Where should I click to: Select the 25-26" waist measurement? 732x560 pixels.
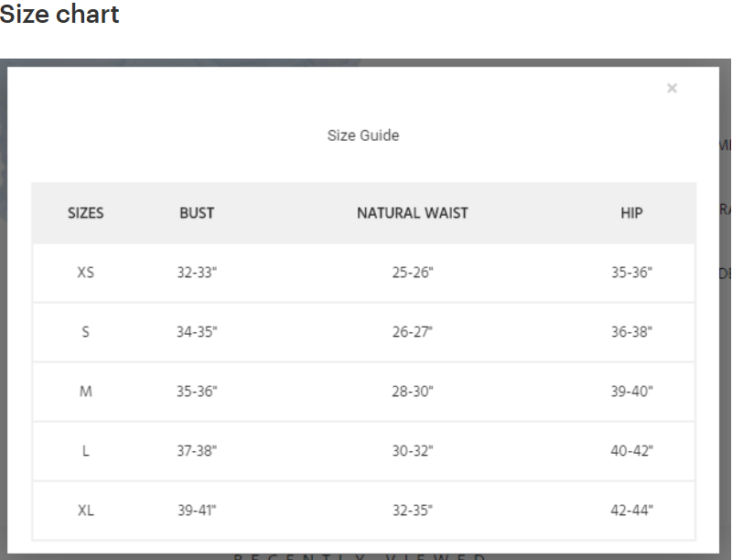pyautogui.click(x=413, y=272)
